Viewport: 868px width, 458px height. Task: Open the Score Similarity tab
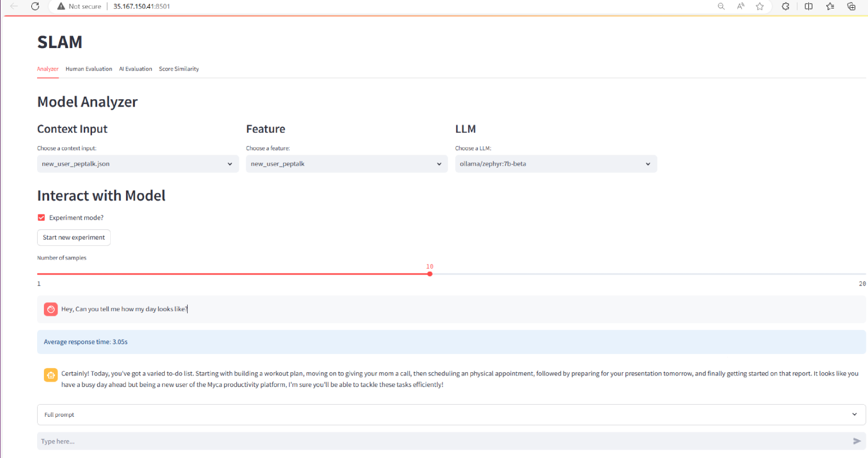179,69
